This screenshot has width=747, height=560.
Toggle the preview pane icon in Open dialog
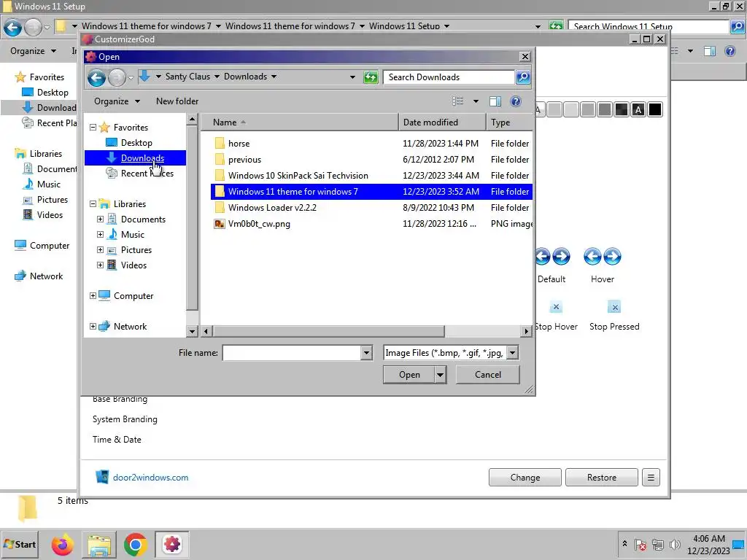point(495,101)
